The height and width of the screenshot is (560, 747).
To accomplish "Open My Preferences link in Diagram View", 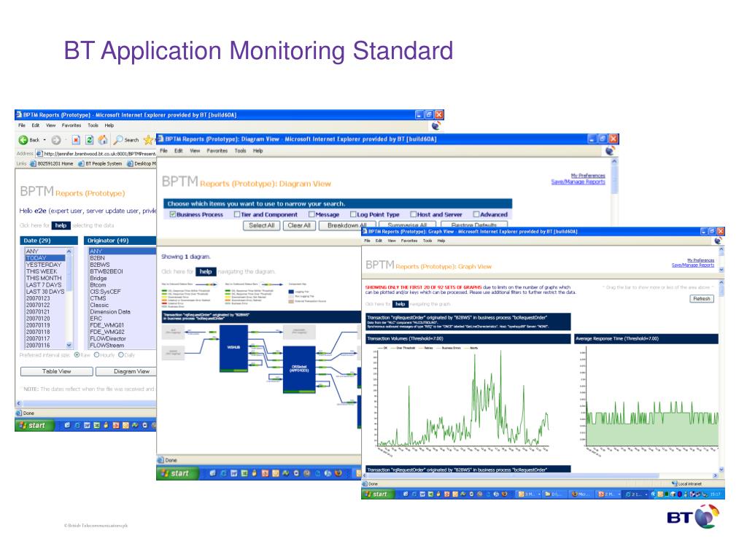I will click(x=588, y=176).
